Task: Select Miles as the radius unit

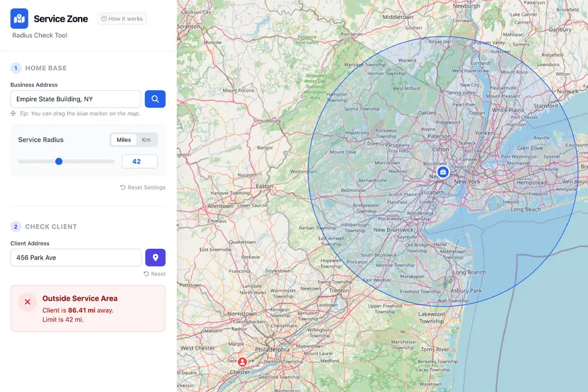Action: coord(123,140)
